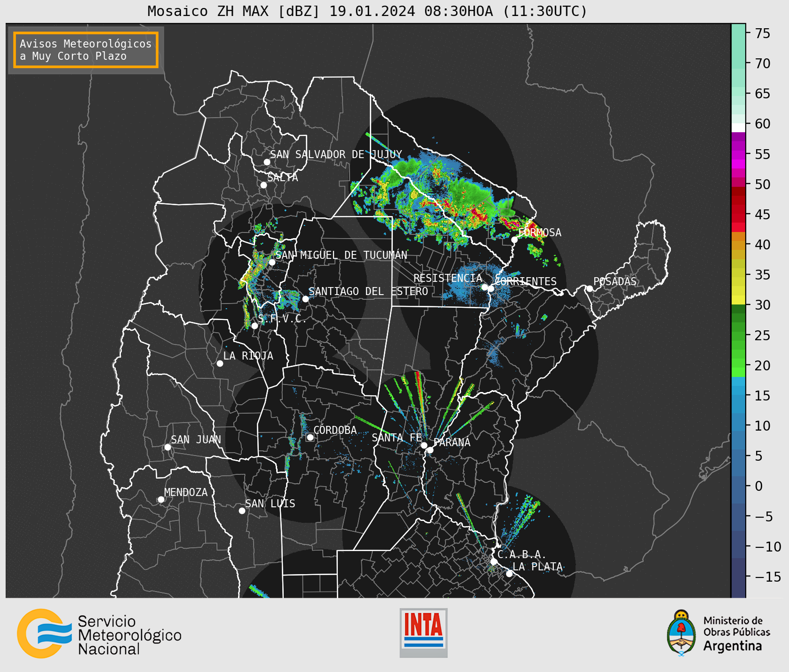Viewport: 789px width, 672px height.
Task: Click the yellow 30 dBZ colorbar band
Action: pos(738,300)
